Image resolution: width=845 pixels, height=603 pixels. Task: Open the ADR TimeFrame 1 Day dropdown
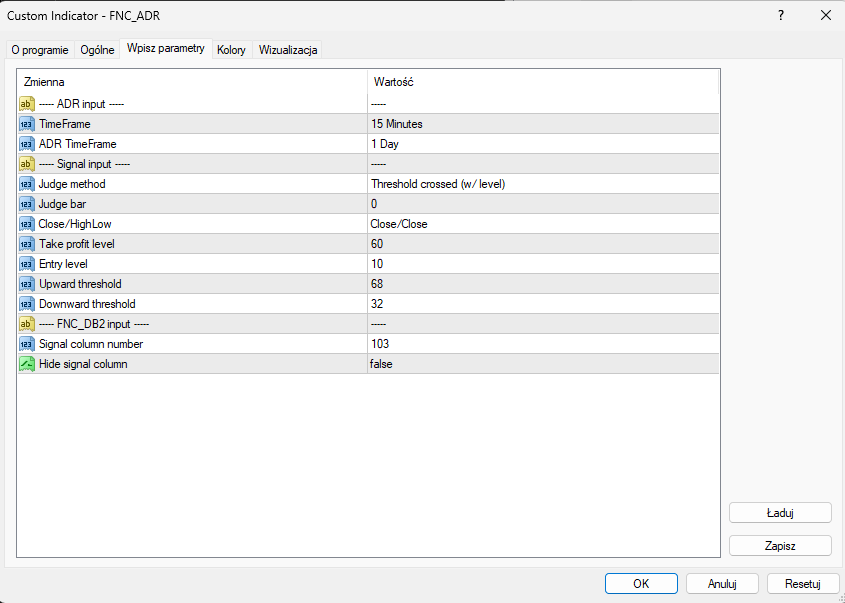click(542, 144)
